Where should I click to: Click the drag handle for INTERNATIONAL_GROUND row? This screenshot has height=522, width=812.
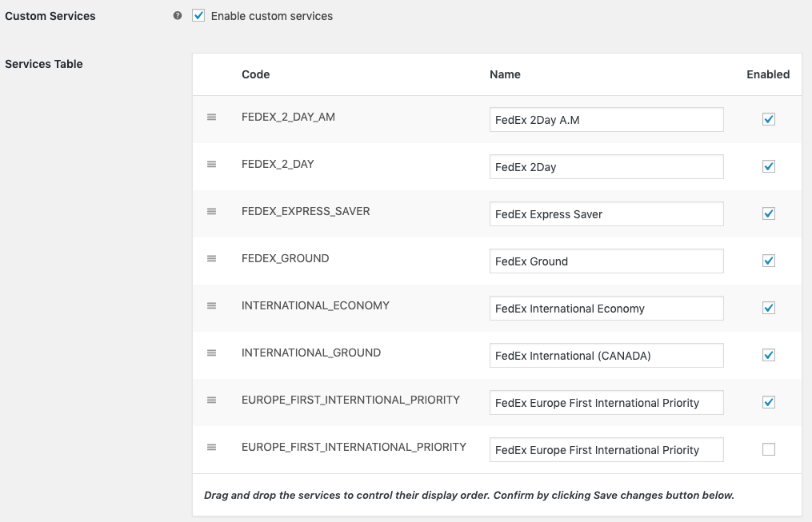(212, 353)
